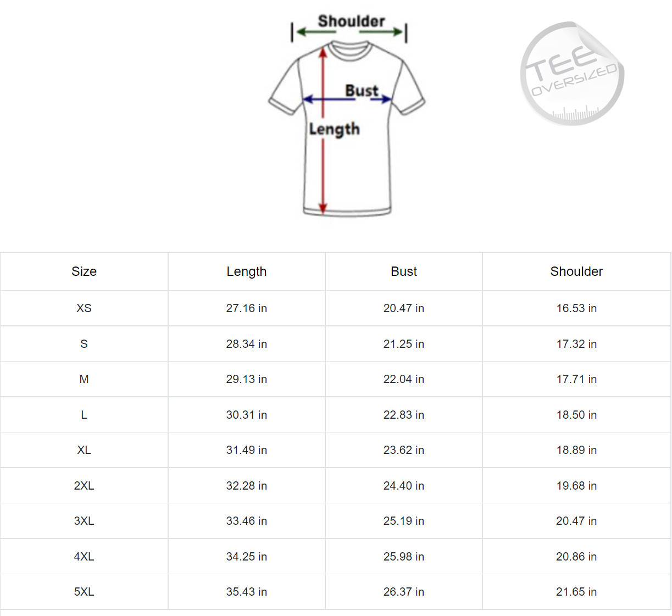Click the 18.89 in shoulder value
The height and width of the screenshot is (616, 672).
coord(576,450)
